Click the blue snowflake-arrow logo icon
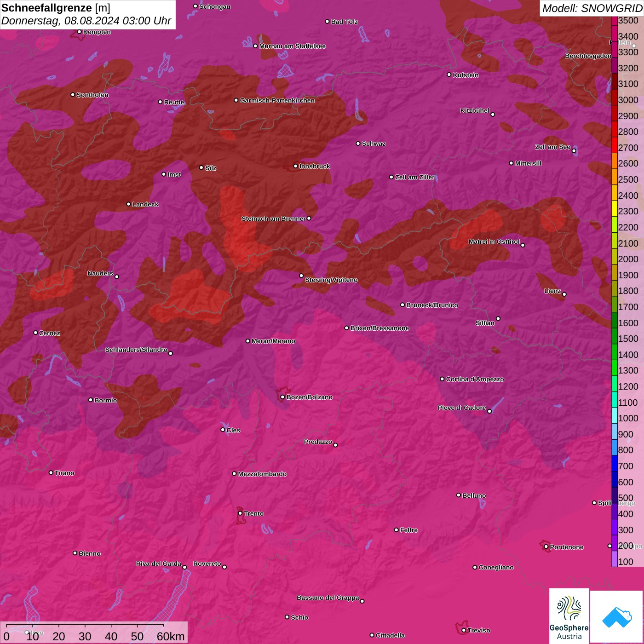Screen dimensions: 644x644 point(616,617)
